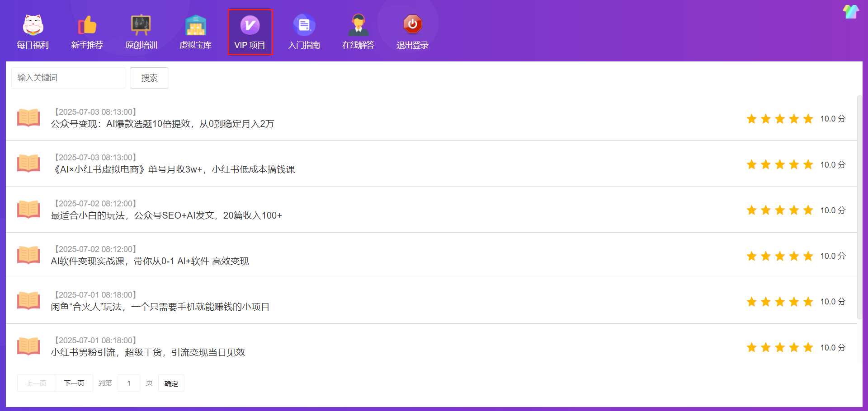Click the page number input showing 1
868x411 pixels.
pos(129,383)
